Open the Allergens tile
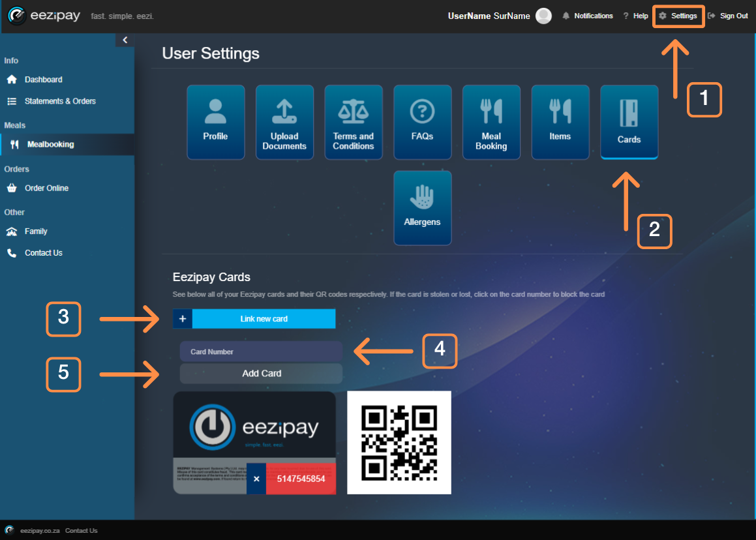 (x=423, y=208)
